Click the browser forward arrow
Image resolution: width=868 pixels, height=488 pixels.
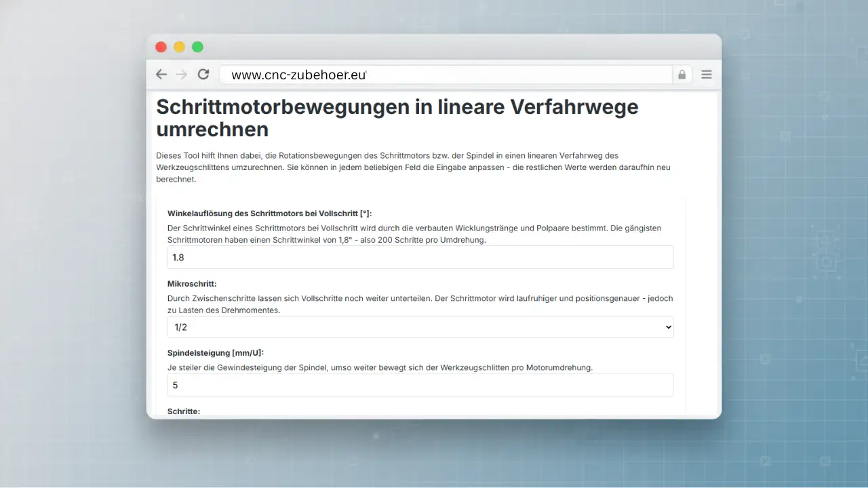pyautogui.click(x=181, y=75)
